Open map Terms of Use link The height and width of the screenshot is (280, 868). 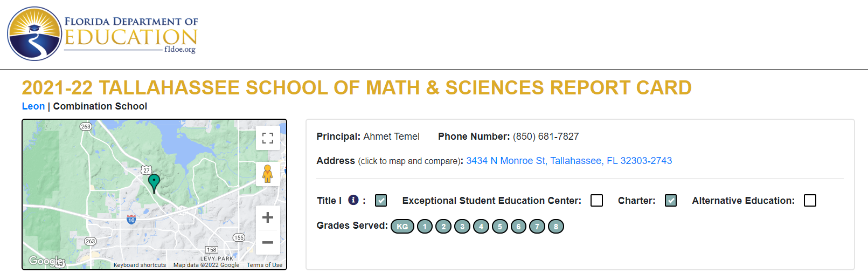(265, 265)
